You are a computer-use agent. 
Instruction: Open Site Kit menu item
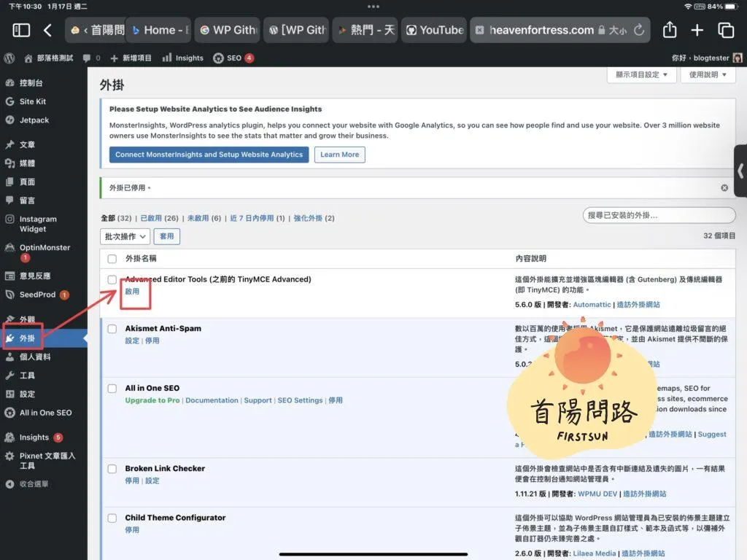(33, 101)
